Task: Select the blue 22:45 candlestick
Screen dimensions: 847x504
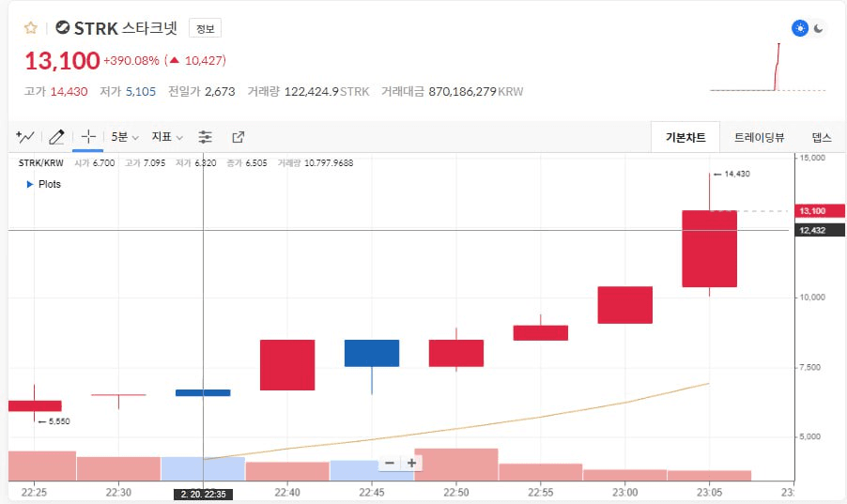Action: pyautogui.click(x=372, y=353)
